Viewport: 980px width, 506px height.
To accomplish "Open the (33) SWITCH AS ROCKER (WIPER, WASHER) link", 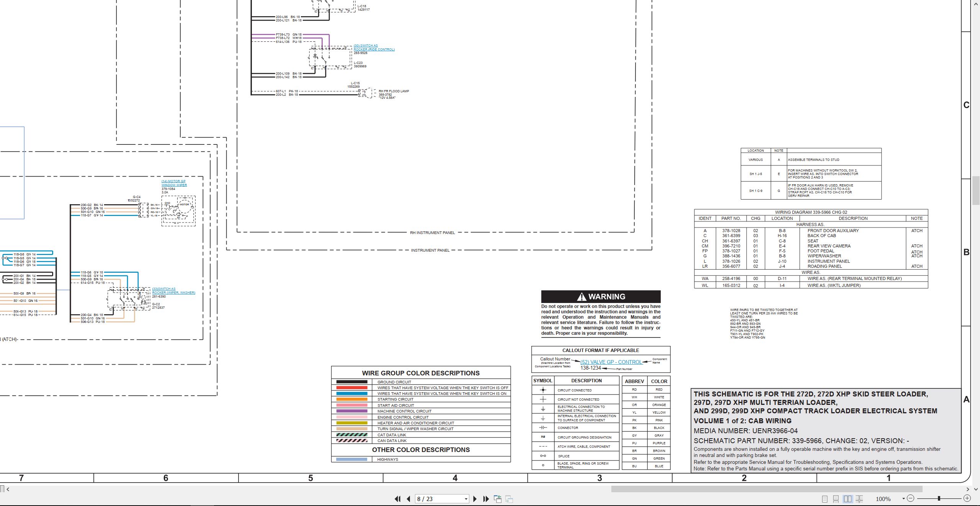I will tap(173, 291).
